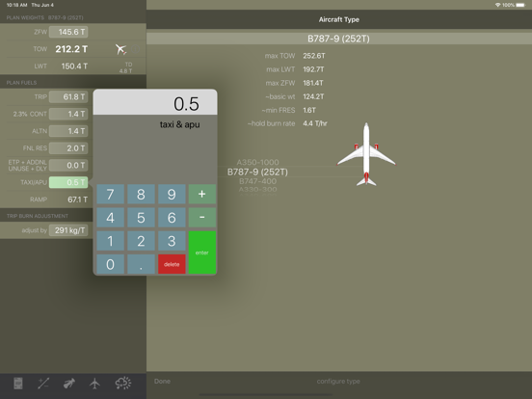This screenshot has width=532, height=399.
Task: Open the plus/minus adjustment tool icon
Action: (43, 384)
